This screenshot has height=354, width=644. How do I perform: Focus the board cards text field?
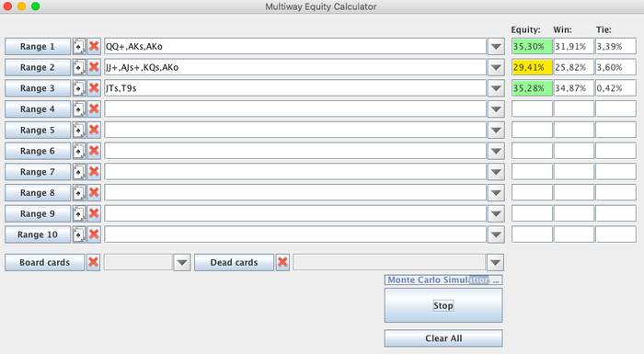(x=138, y=262)
